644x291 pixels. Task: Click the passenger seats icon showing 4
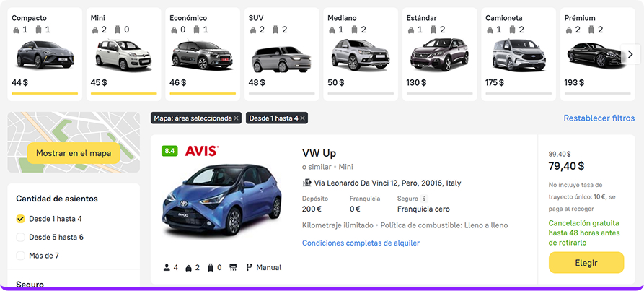point(167,267)
